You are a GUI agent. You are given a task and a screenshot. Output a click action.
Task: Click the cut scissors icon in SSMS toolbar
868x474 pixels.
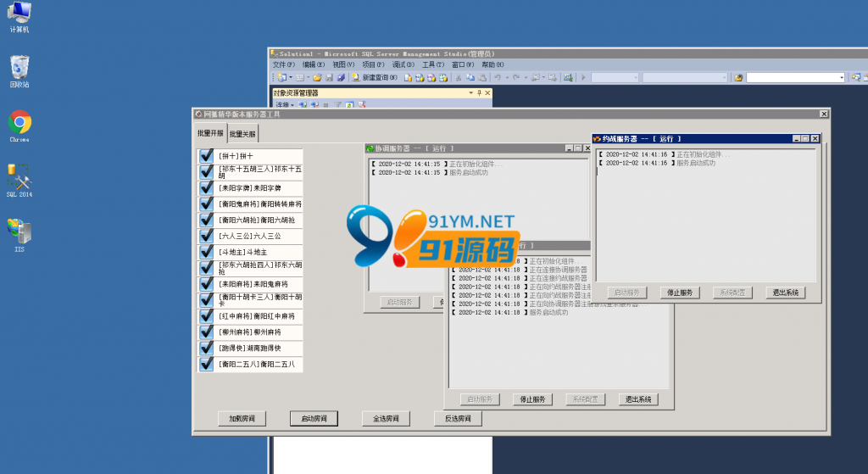tap(459, 77)
